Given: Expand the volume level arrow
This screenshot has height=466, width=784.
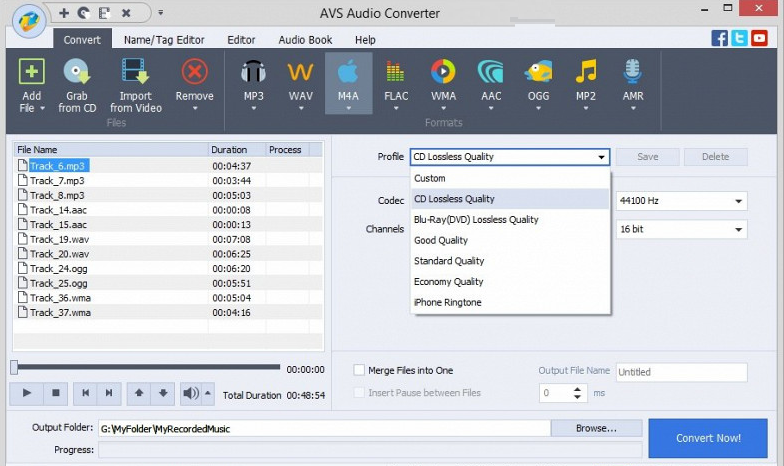Looking at the screenshot, I should click(208, 393).
